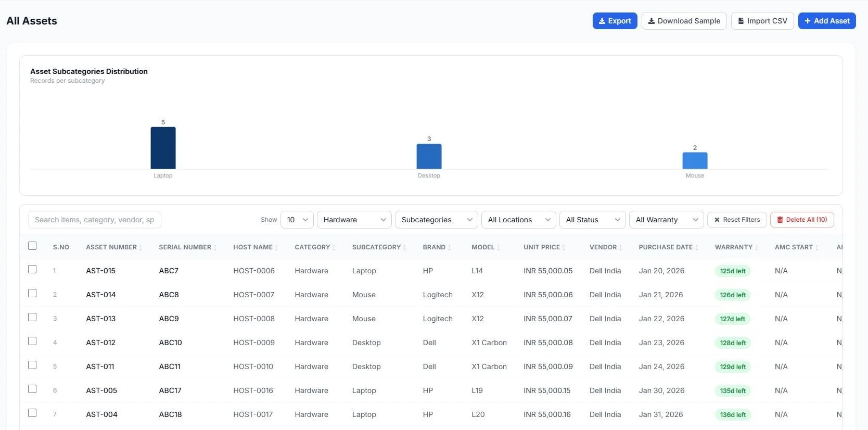This screenshot has height=430, width=868.
Task: Click Reset Filters button
Action: coord(737,220)
